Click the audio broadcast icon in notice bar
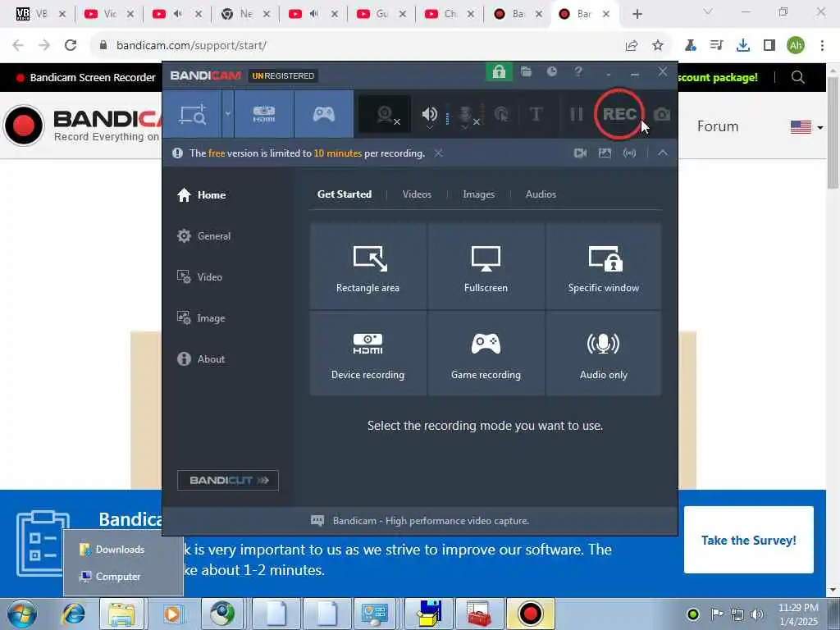 (629, 153)
